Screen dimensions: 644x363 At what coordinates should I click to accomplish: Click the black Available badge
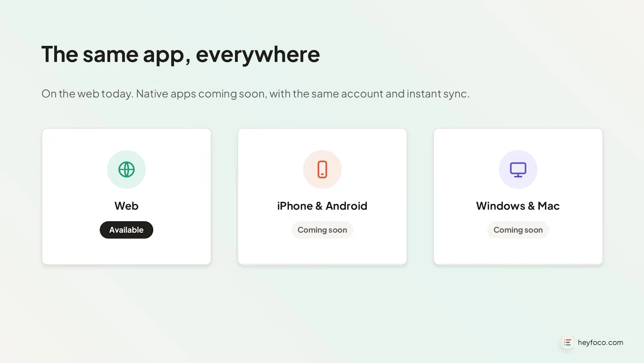point(126,230)
